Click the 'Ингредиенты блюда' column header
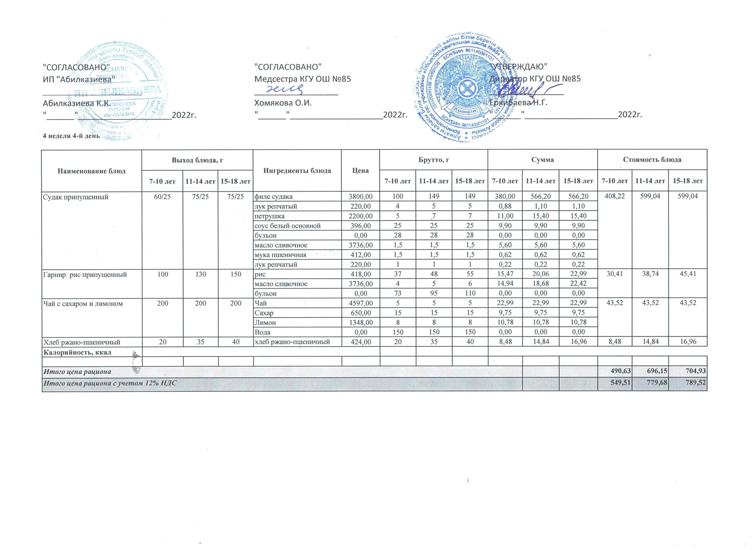Viewport: 756px width, 550px height. pos(297,171)
